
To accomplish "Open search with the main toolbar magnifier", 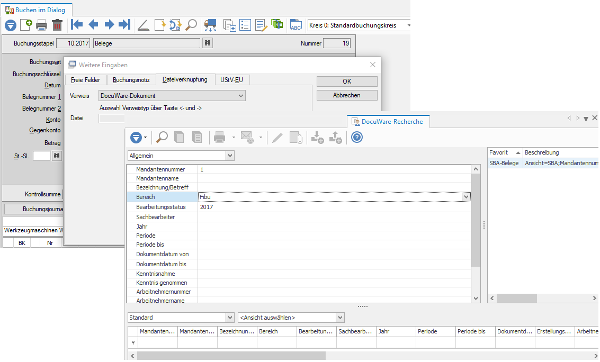I will (191, 25).
